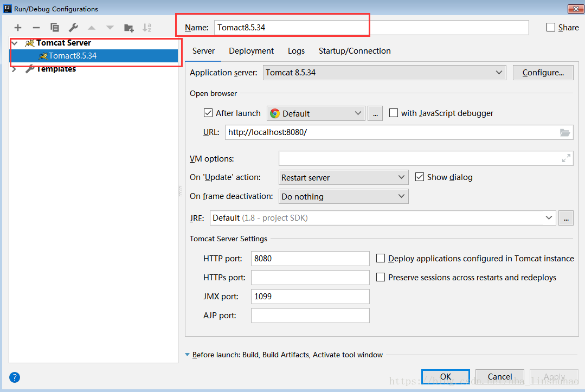Expand the VM options field with arrows icon

click(566, 158)
